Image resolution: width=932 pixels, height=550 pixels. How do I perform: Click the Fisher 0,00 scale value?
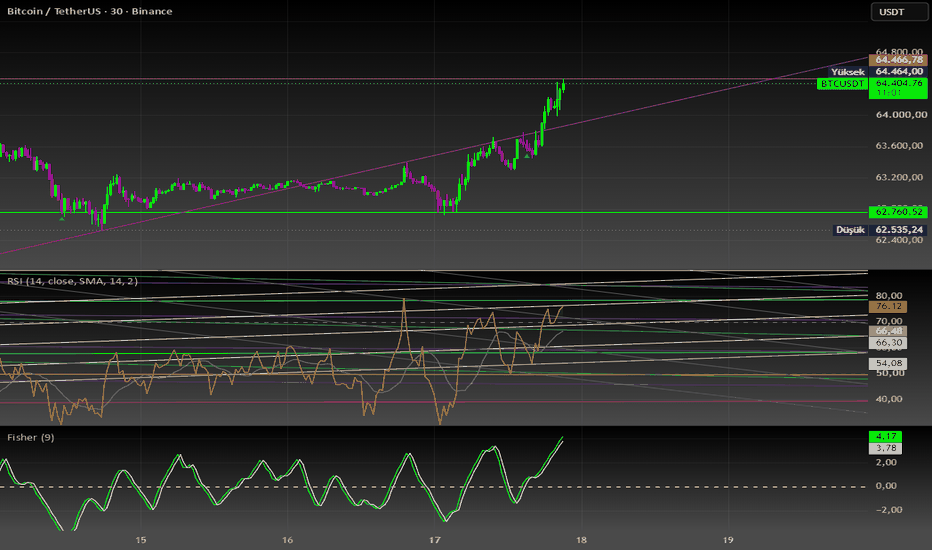(x=886, y=486)
